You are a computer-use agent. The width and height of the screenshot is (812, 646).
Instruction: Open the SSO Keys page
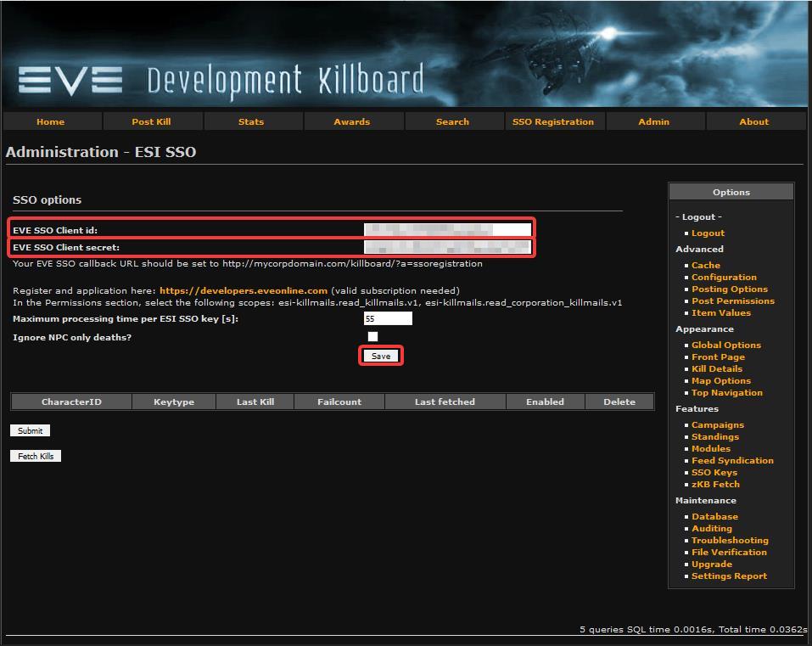[714, 473]
